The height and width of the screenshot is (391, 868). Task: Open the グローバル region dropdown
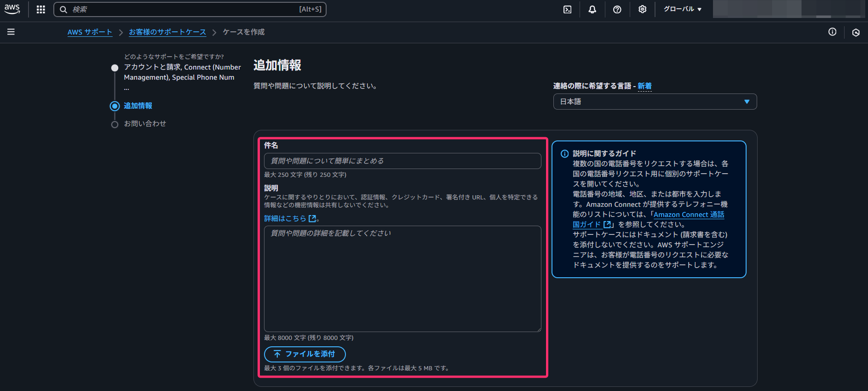coord(683,9)
